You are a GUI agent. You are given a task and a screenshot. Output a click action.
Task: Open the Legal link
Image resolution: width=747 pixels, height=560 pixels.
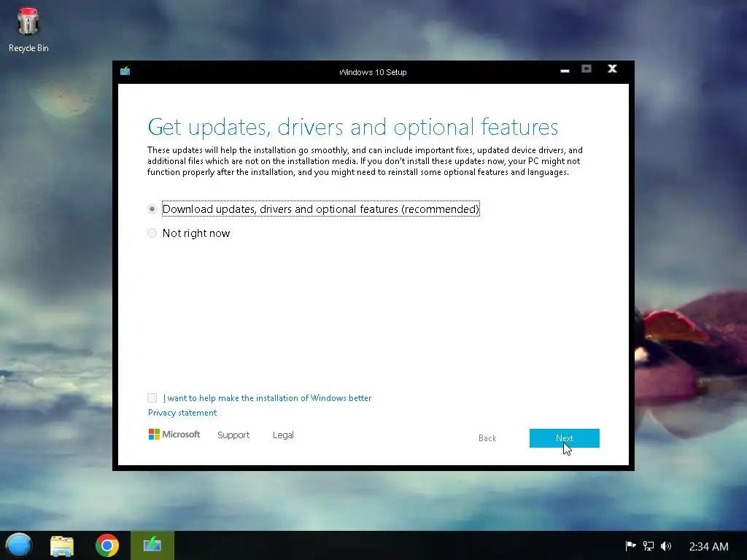[283, 435]
